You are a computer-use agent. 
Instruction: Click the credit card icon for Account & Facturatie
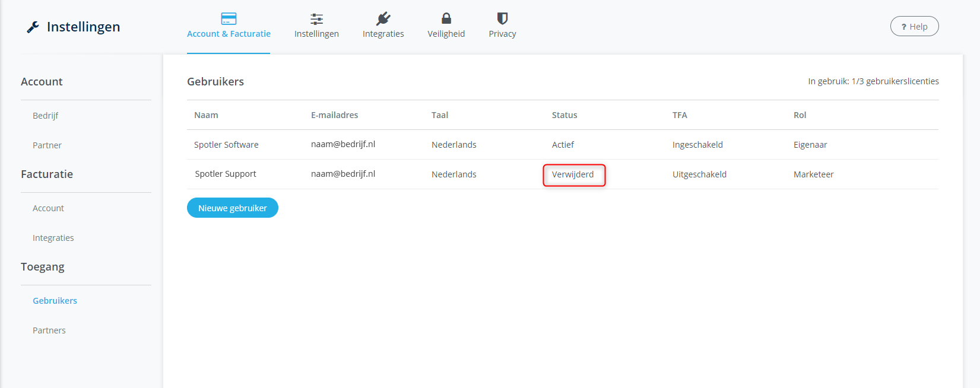(x=229, y=18)
